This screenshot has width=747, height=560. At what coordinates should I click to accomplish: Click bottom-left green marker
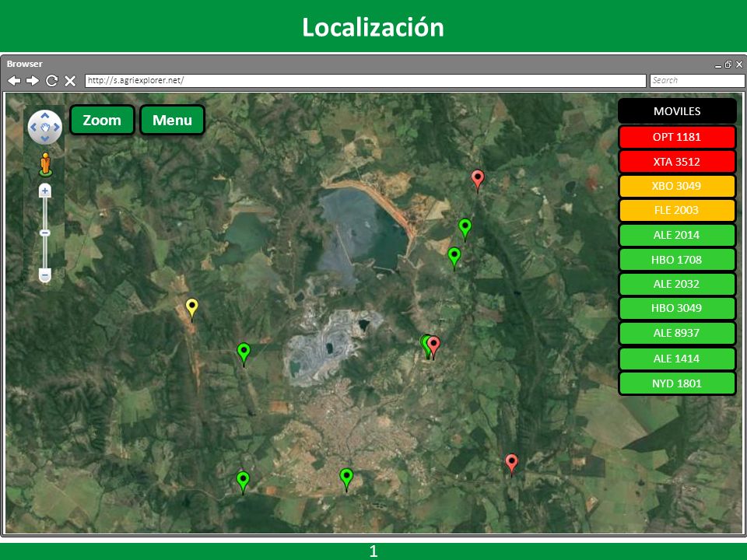(x=243, y=482)
